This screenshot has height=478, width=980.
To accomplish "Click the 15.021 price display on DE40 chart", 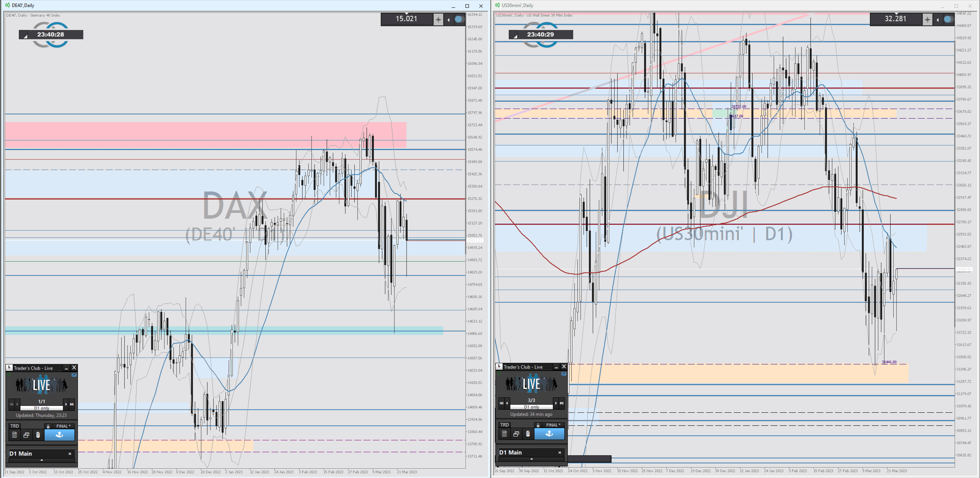I will click(x=406, y=19).
